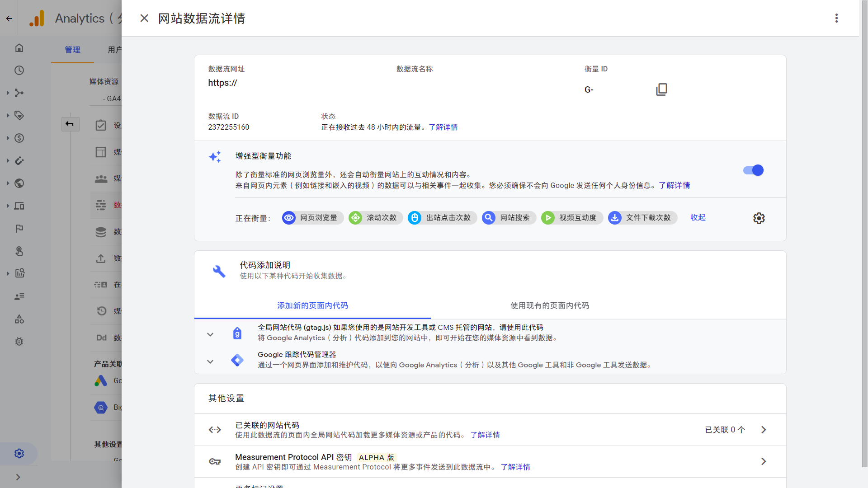Open Realtime clock icon in sidebar
868x488 pixels.
click(19, 70)
